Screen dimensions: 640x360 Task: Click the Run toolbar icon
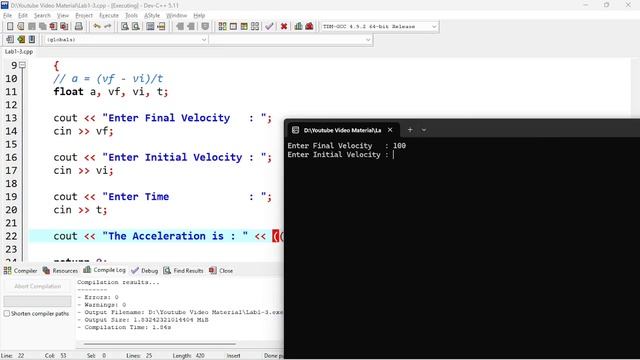point(233,26)
